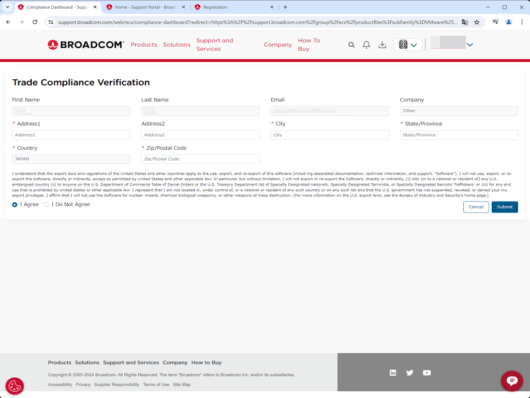Open the Products menu in header
This screenshot has height=398, width=530.
click(x=144, y=45)
